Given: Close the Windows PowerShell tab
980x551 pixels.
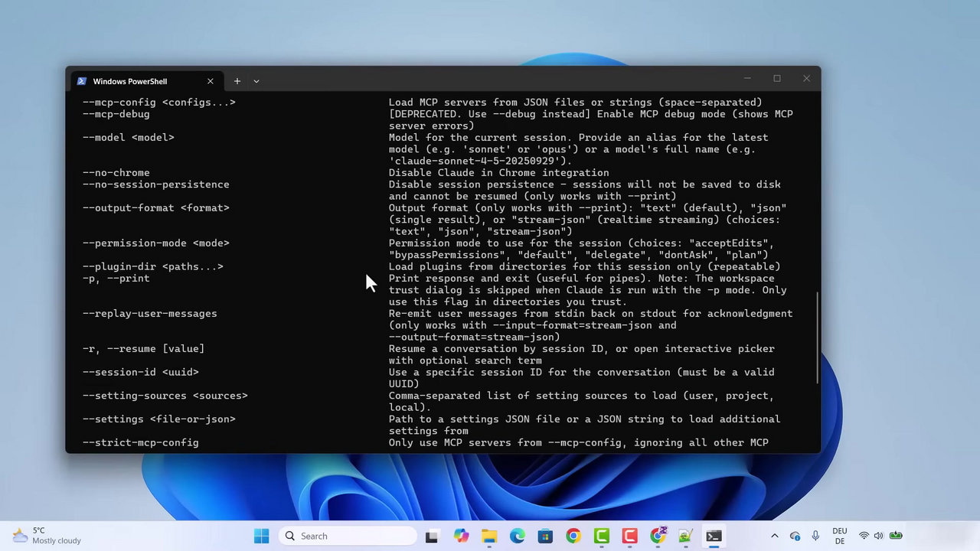Looking at the screenshot, I should (211, 81).
